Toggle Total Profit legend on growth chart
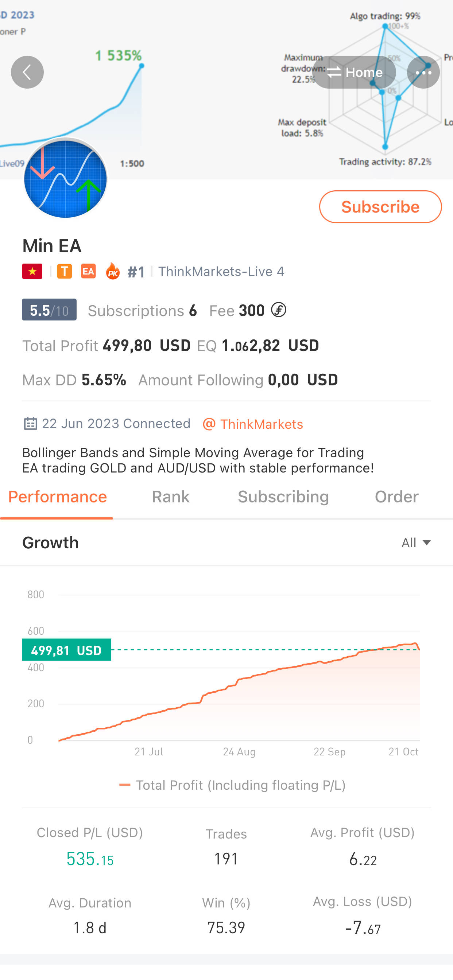This screenshot has height=980, width=453. [232, 785]
